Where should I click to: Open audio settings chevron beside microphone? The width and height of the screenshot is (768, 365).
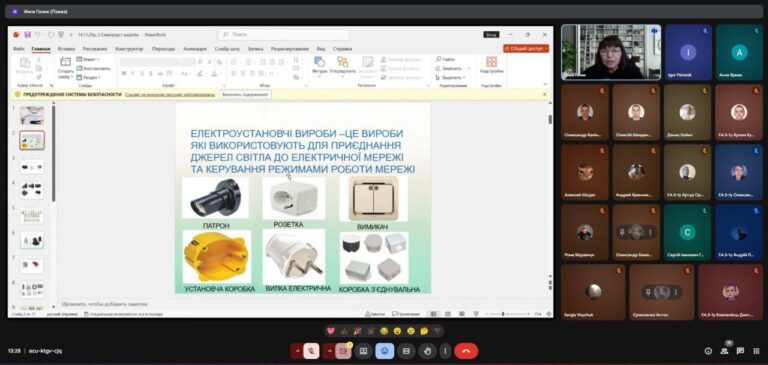[x=297, y=351]
